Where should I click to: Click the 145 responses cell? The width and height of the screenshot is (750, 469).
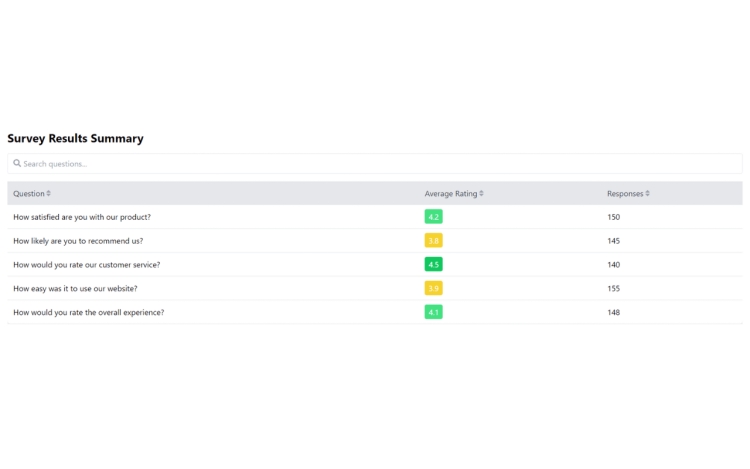coord(614,241)
